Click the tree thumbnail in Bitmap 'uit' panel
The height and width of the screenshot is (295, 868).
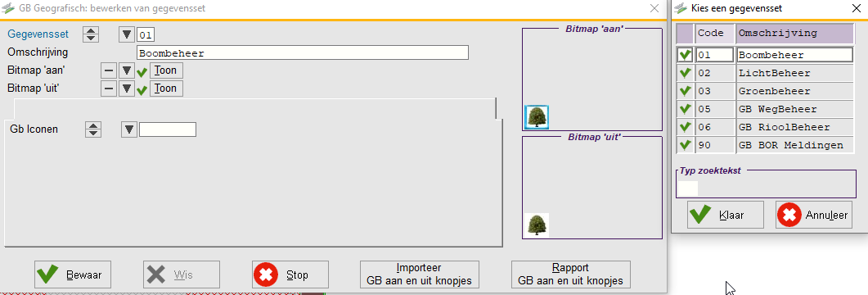pos(537,225)
